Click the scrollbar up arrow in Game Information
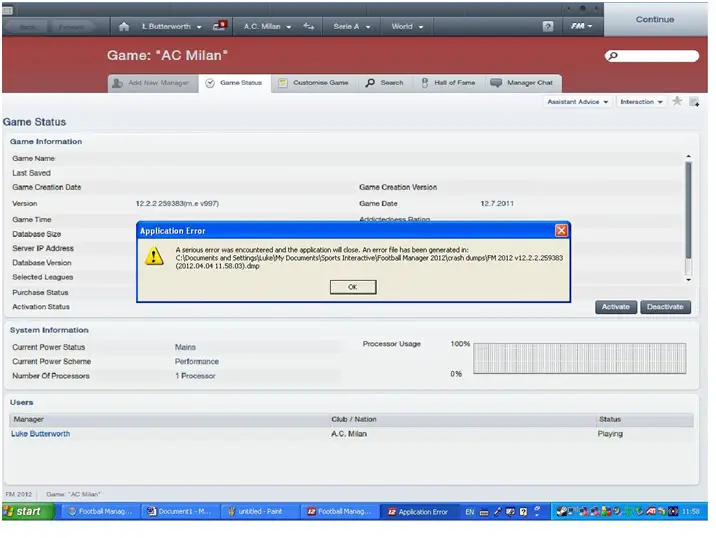Viewport: 716px width, 538px height. [688, 157]
